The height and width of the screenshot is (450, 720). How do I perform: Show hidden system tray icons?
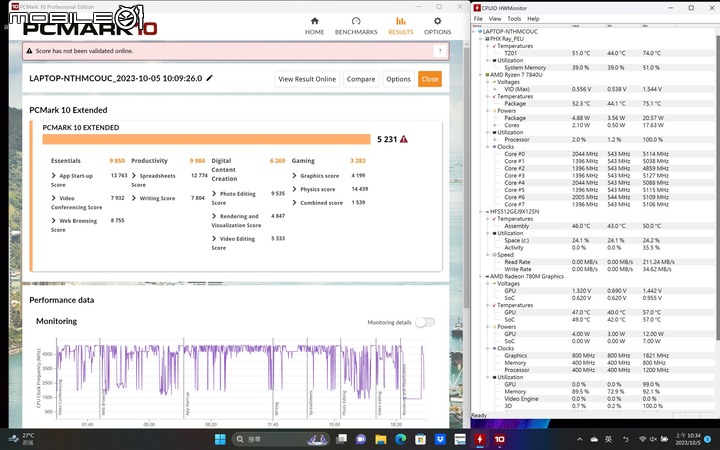579,439
